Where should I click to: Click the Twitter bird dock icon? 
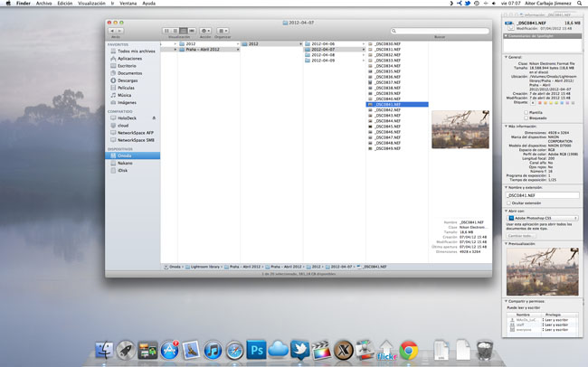click(299, 350)
